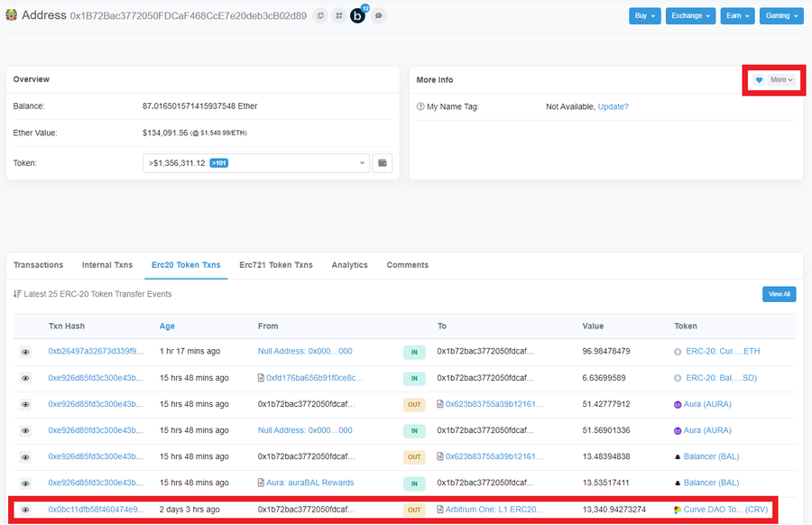Click the comment bubble icon in the header
The image size is (812, 525).
coord(378,15)
